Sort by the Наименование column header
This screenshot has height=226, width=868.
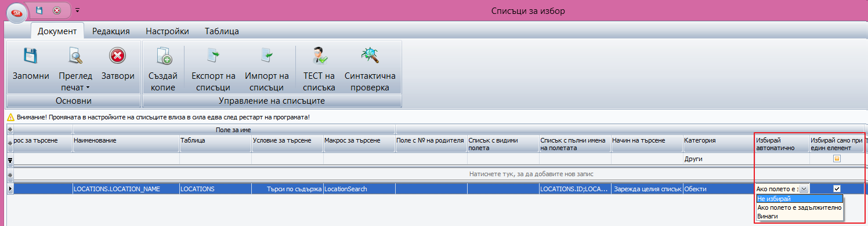(126, 144)
